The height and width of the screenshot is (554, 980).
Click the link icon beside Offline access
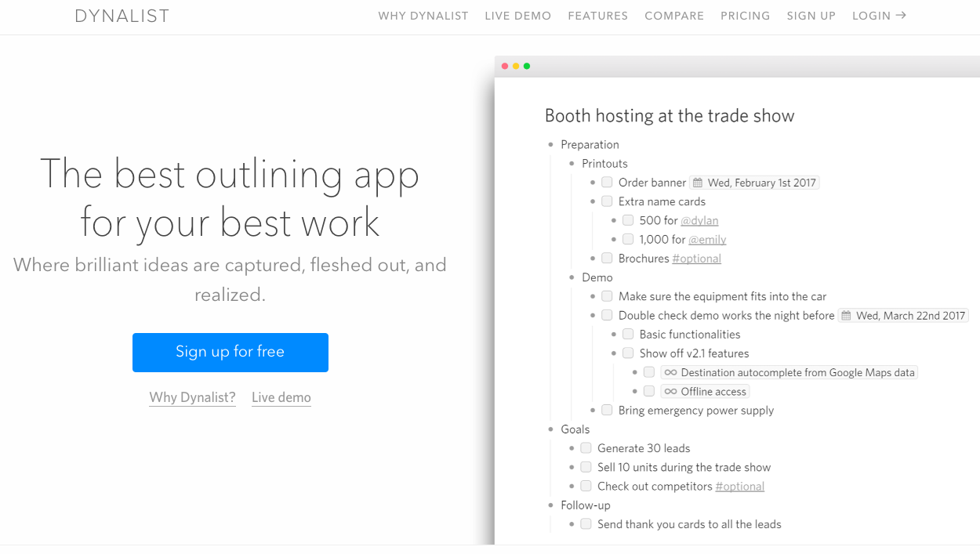click(x=670, y=392)
